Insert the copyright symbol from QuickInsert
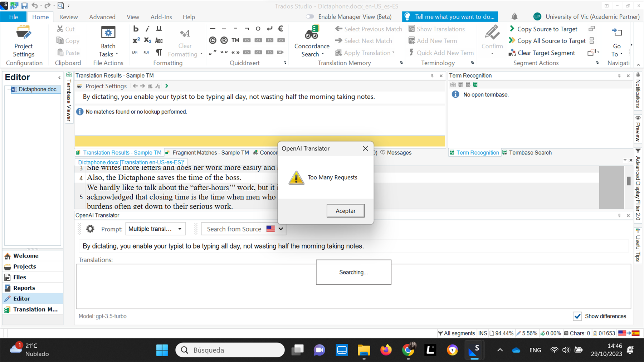This screenshot has height=362, width=644. coord(213,40)
